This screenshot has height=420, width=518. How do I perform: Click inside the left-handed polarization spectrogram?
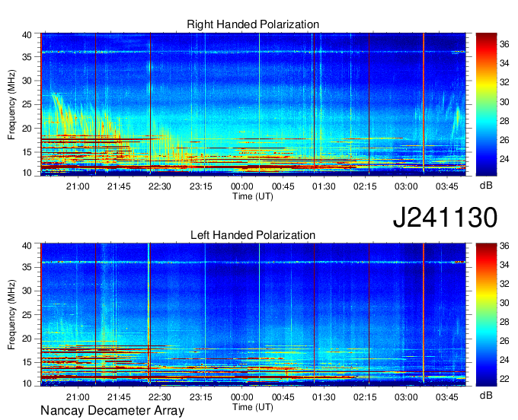[253, 315]
